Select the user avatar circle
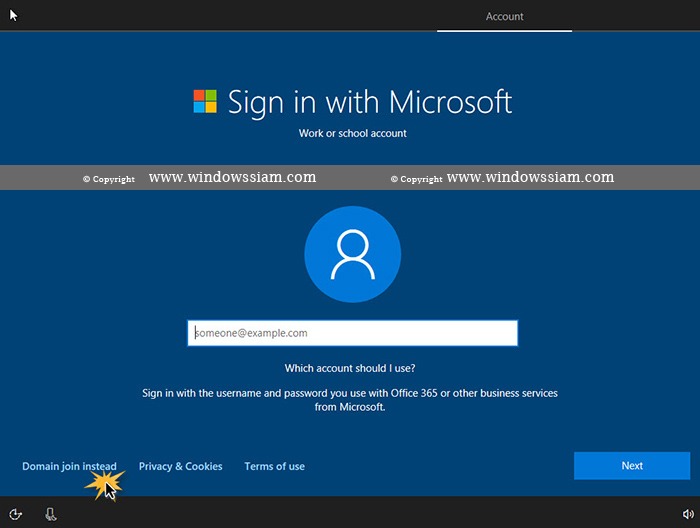 [x=353, y=254]
